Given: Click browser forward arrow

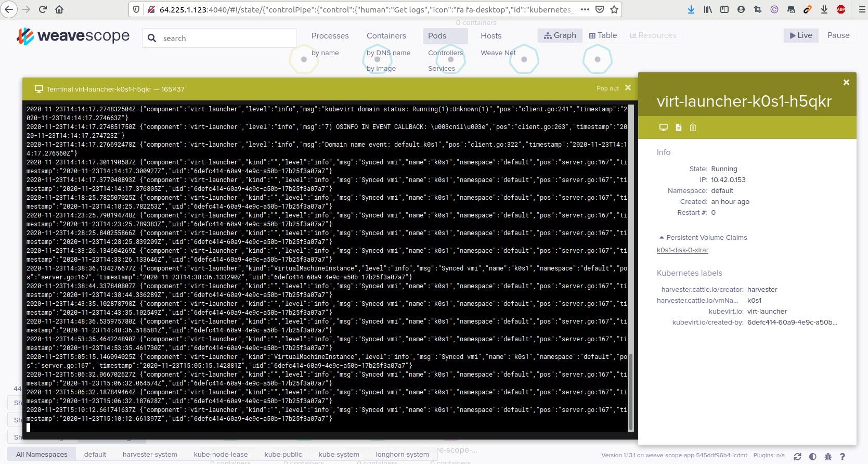Looking at the screenshot, I should [26, 9].
